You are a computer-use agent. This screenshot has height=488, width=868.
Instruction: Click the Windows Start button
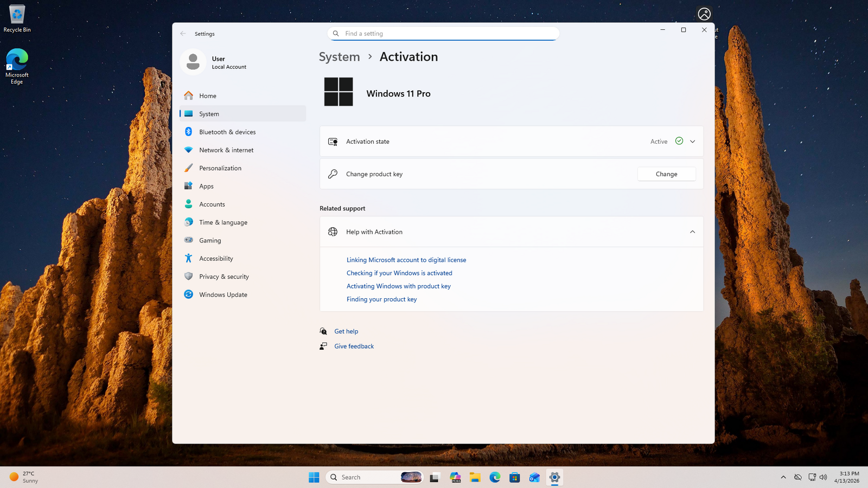[x=314, y=477]
